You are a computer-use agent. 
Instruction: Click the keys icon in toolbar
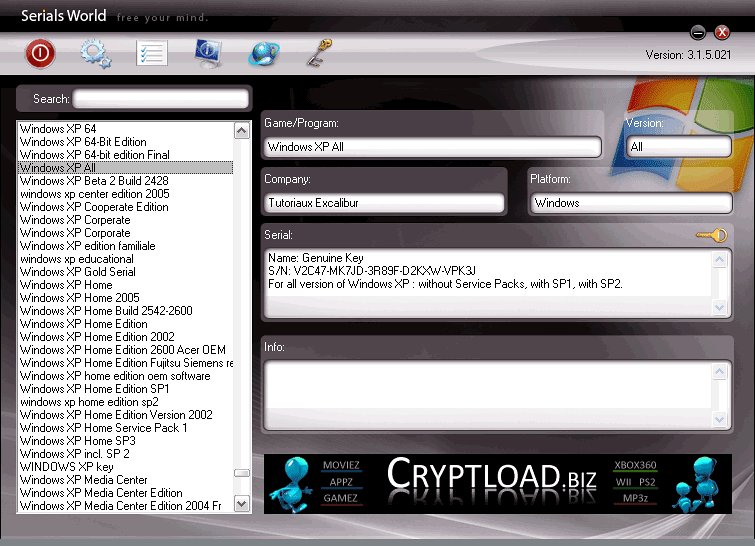[319, 53]
